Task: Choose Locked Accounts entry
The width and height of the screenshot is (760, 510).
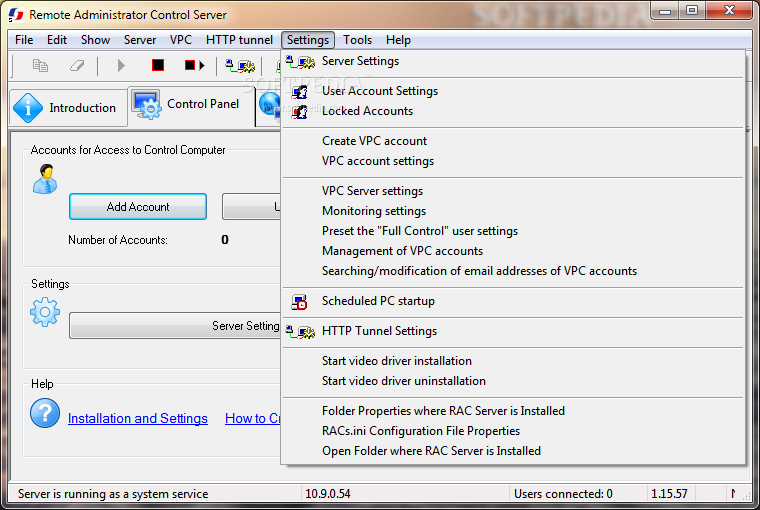Action: pos(513,111)
